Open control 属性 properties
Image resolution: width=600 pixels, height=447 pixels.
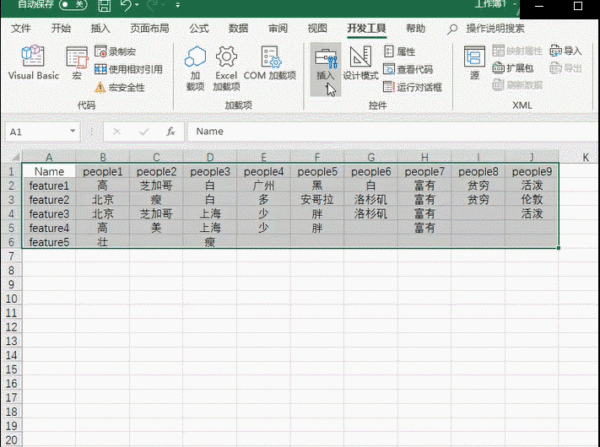tap(399, 51)
